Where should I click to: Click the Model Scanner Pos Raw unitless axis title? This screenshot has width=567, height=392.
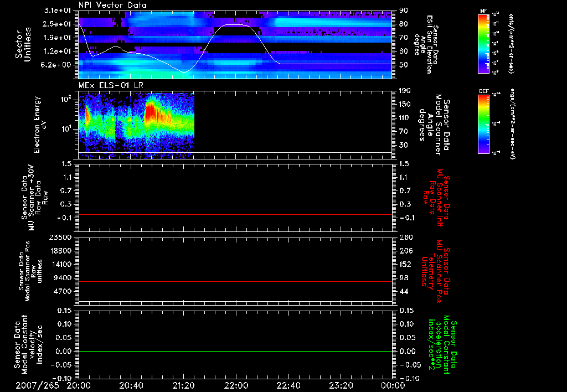pos(30,271)
